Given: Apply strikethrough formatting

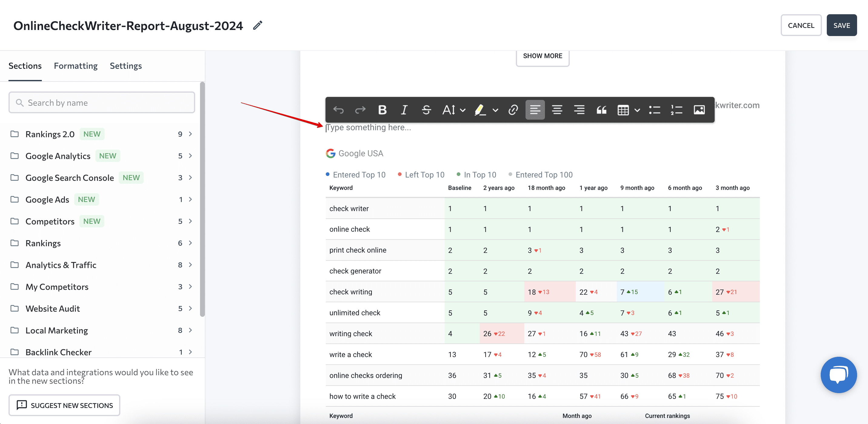Looking at the screenshot, I should 426,110.
